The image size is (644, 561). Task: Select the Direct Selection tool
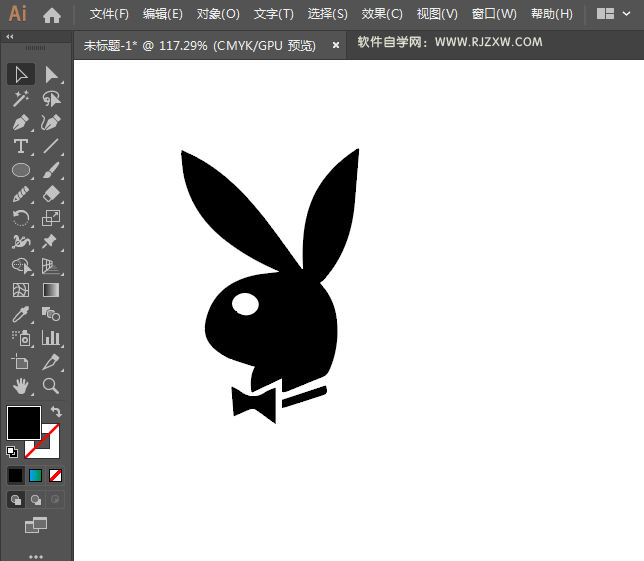pyautogui.click(x=51, y=74)
